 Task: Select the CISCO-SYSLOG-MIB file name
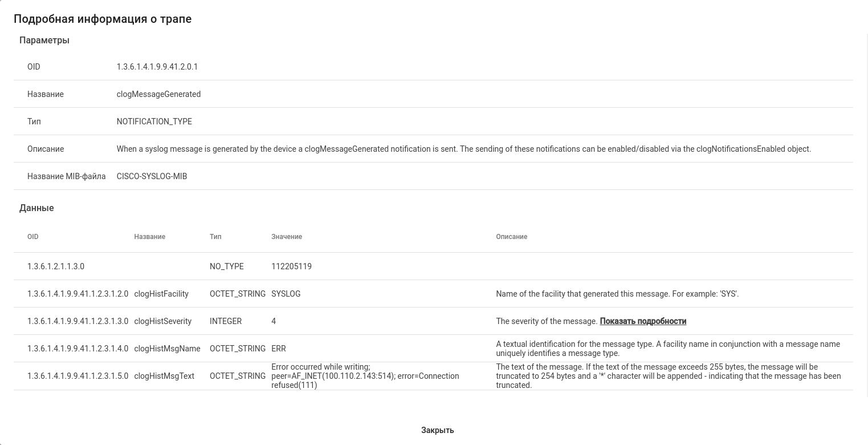pyautogui.click(x=152, y=176)
